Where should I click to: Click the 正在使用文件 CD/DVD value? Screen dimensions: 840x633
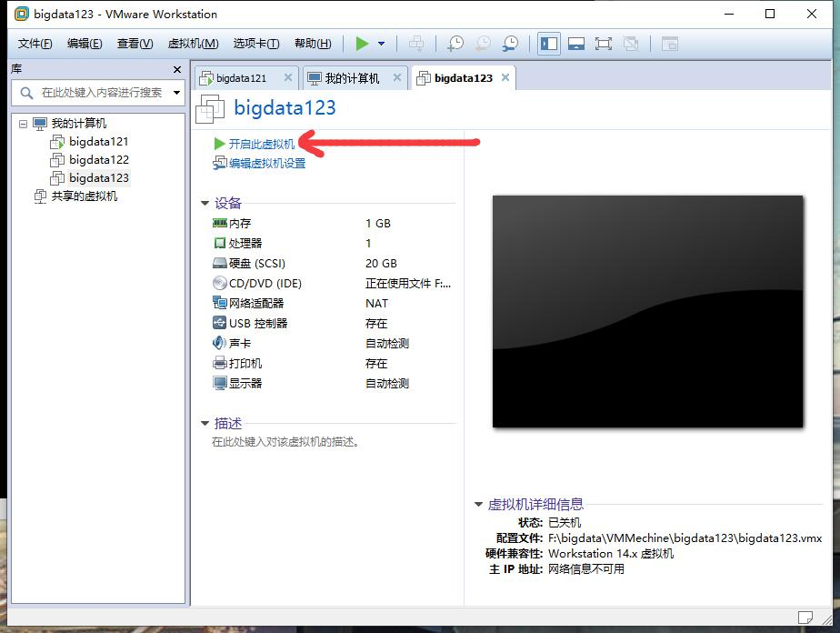point(407,284)
